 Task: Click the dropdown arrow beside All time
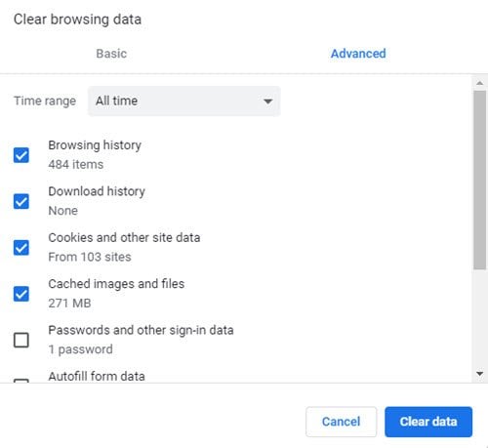pos(267,102)
